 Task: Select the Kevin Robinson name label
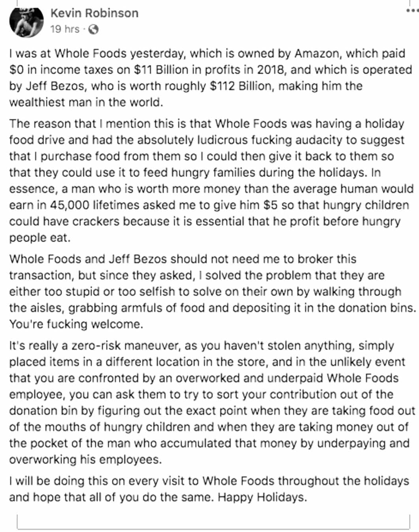[x=94, y=13]
